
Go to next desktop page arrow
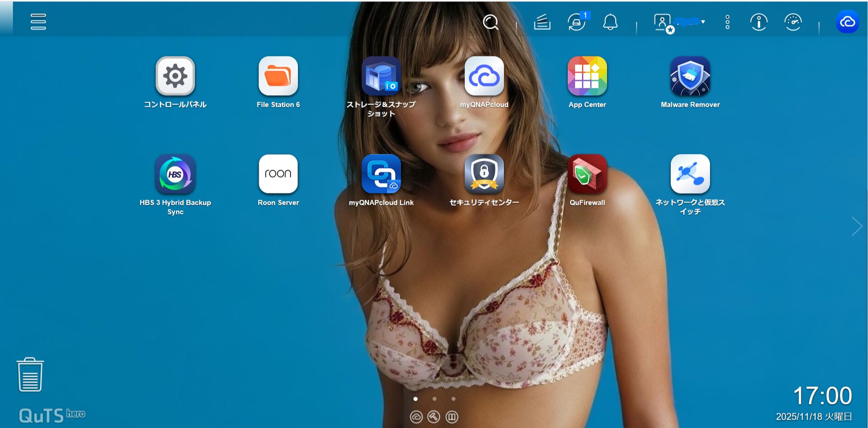857,226
